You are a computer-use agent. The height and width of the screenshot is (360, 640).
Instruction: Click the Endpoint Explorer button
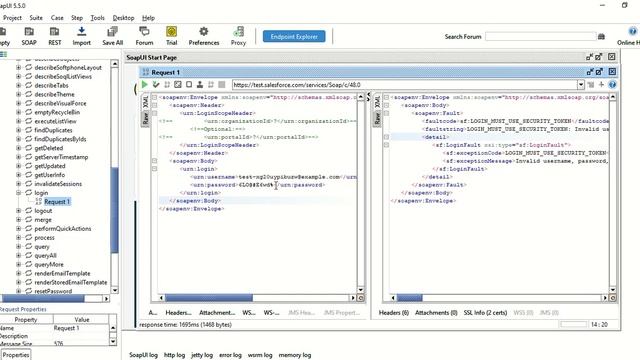click(294, 36)
